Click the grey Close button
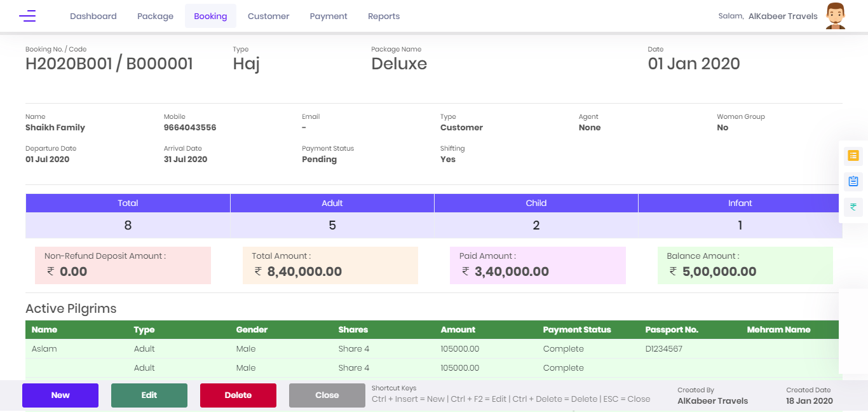This screenshot has height=412, width=868. point(327,395)
